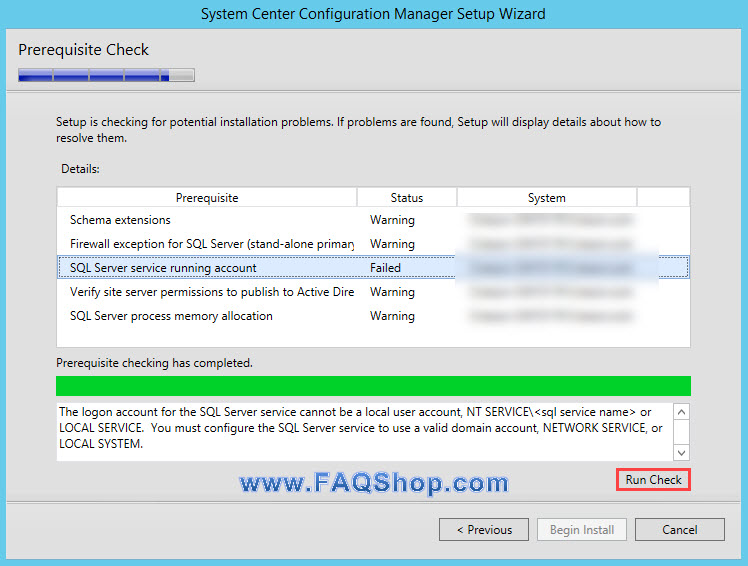Select Verify site server permissions row

click(x=212, y=292)
